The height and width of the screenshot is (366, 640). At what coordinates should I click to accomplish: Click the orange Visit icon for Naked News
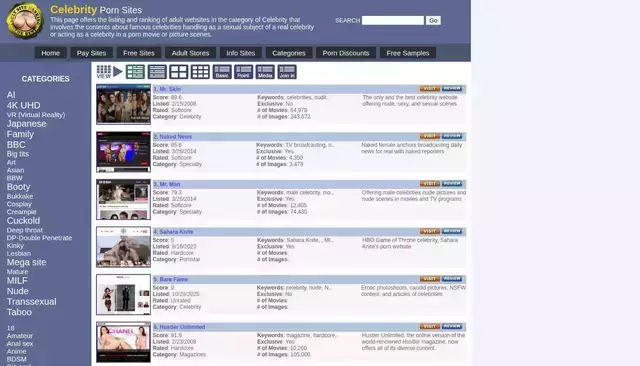430,136
